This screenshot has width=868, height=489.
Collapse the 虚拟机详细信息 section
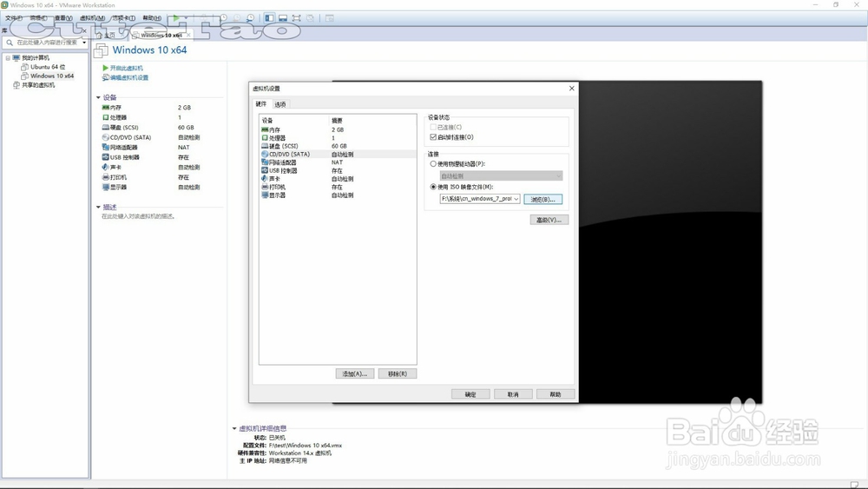point(234,429)
